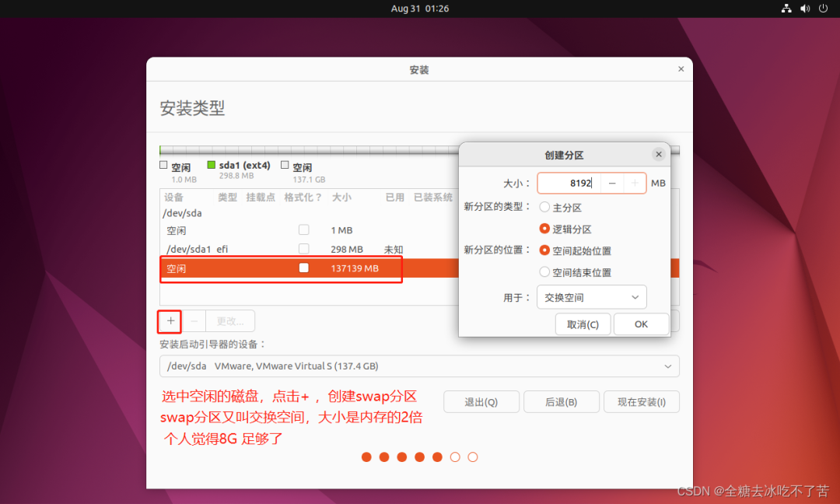Click the 8192 size input field
840x504 pixels.
point(569,184)
